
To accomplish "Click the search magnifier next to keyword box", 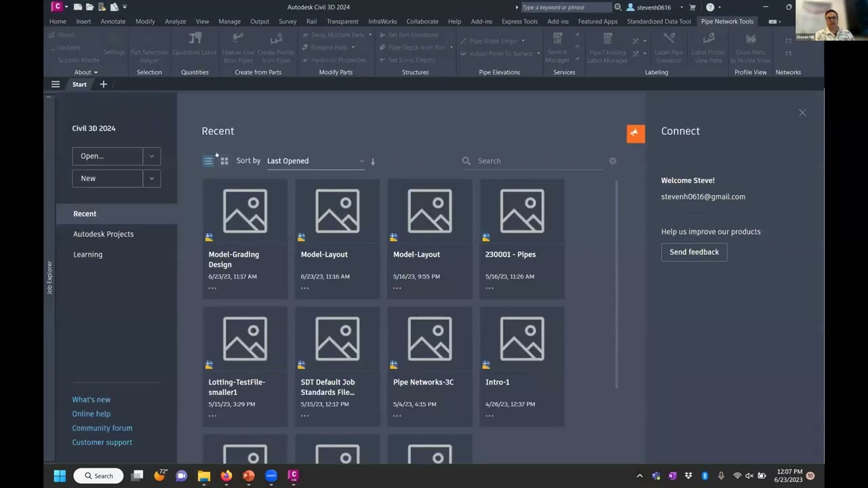I will 618,7.
